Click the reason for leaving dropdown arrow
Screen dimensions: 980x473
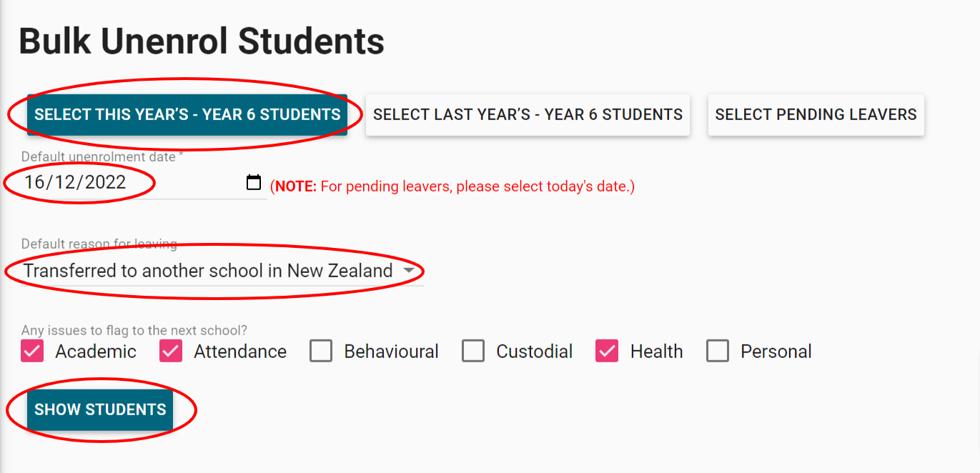(408, 272)
